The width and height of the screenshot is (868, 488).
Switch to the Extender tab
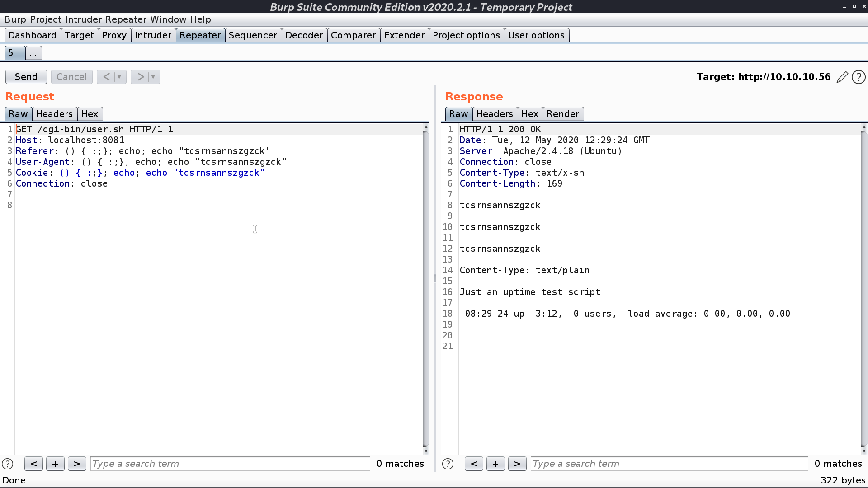point(404,35)
